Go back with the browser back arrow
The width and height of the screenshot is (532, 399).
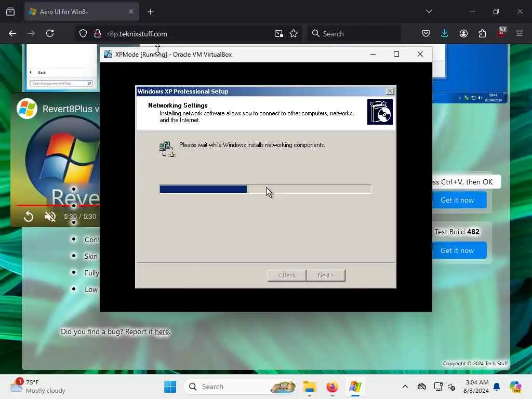[12, 33]
